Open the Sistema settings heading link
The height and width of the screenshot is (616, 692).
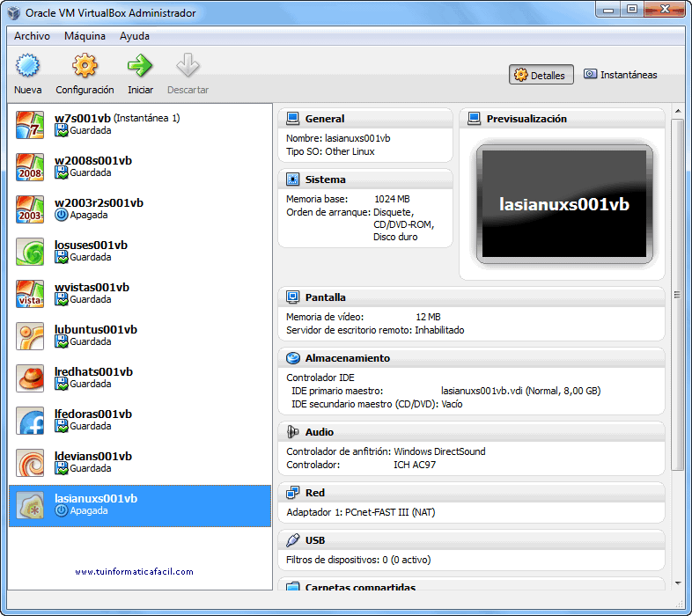[x=325, y=180]
